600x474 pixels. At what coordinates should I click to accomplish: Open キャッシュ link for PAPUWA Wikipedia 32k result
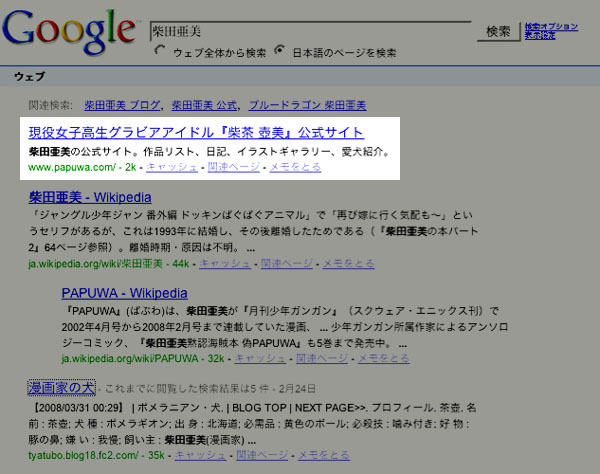click(x=260, y=358)
